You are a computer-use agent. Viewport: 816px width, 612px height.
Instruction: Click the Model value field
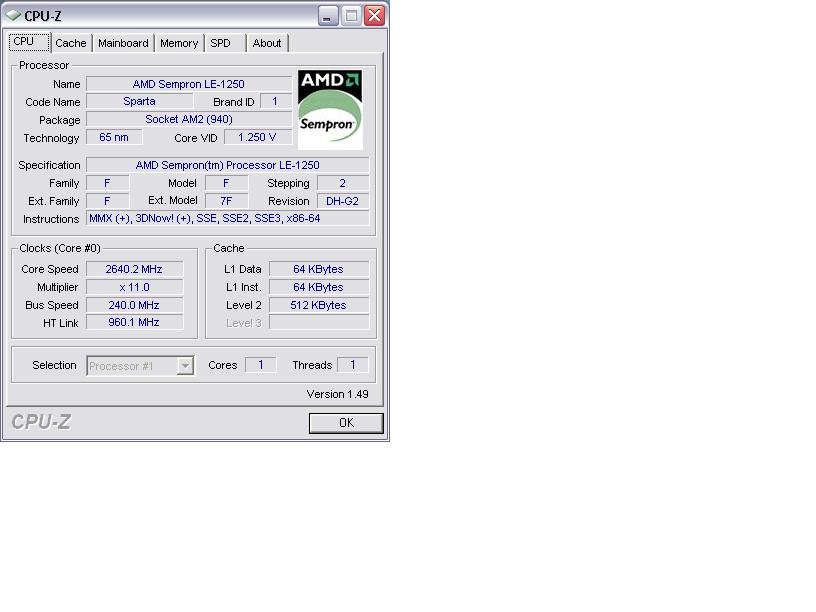[226, 183]
